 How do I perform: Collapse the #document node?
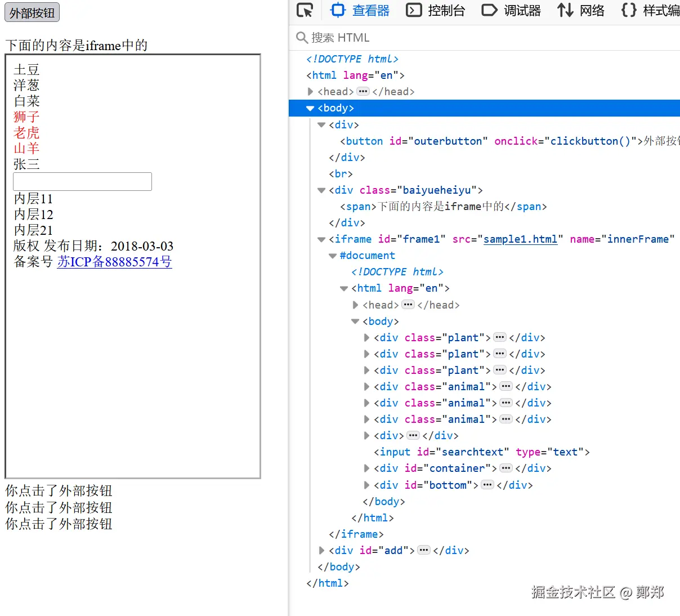tap(333, 256)
